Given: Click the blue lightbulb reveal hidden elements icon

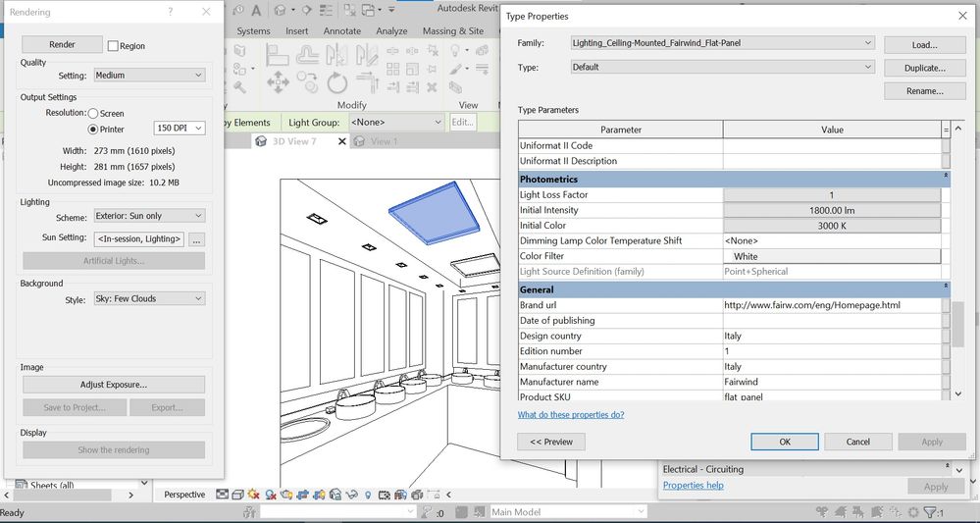Looking at the screenshot, I should tap(367, 495).
